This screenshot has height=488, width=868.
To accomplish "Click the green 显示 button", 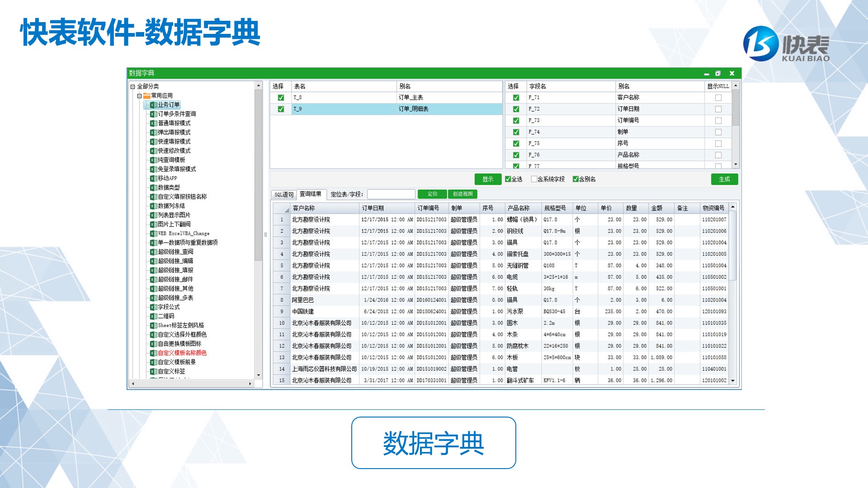I will click(488, 179).
